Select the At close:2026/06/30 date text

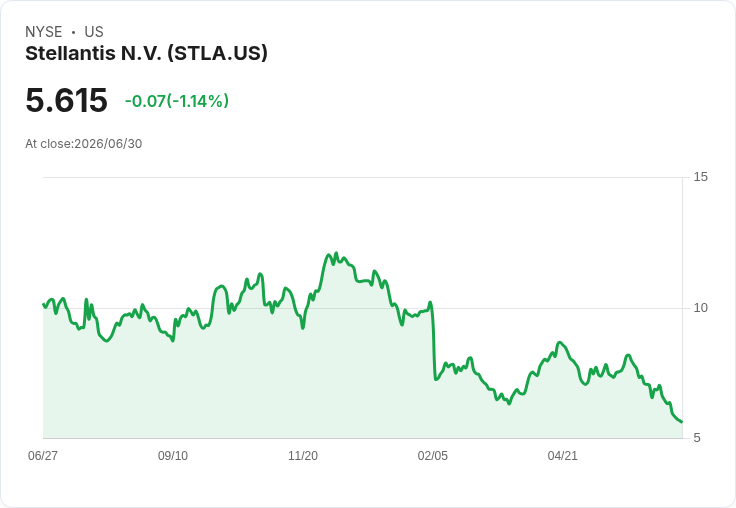point(84,144)
